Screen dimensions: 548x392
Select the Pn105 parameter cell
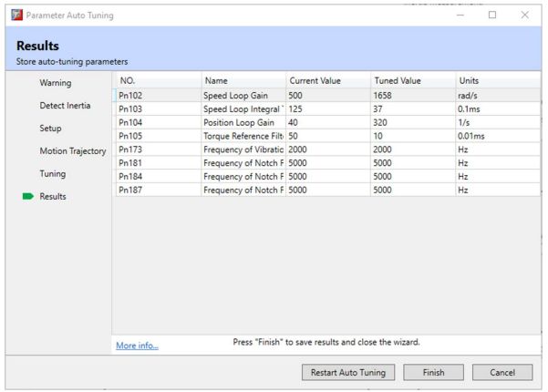click(159, 136)
